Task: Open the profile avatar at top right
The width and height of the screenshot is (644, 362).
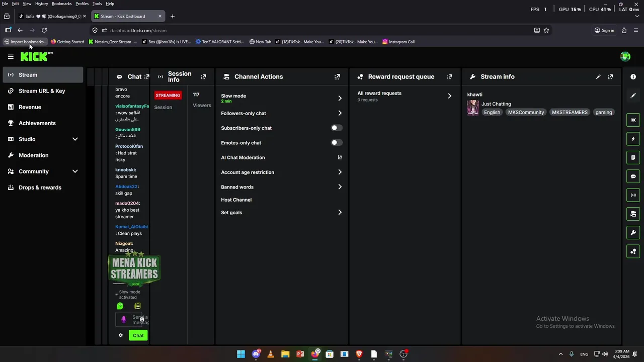Action: tap(625, 56)
